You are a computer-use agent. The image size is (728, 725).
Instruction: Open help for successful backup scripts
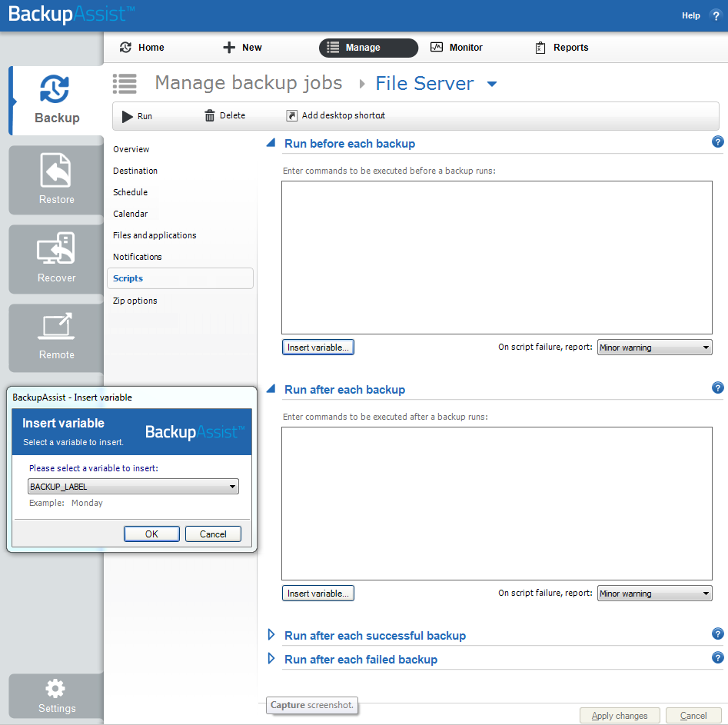coord(717,634)
